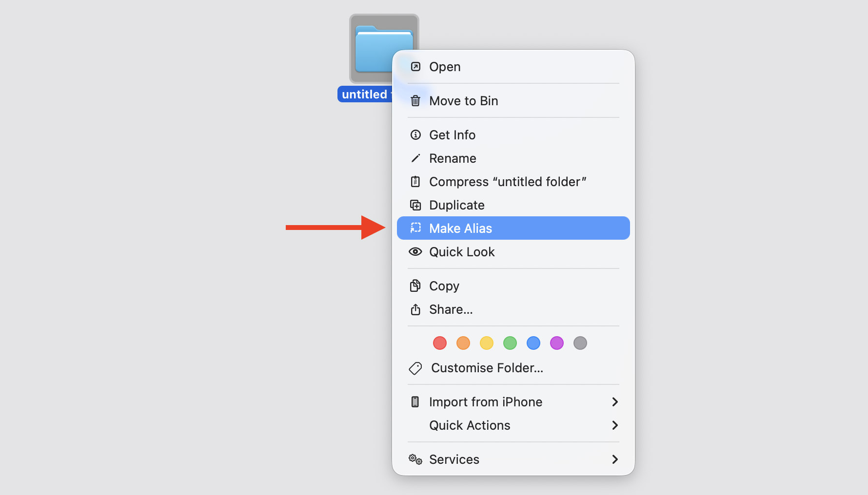Image resolution: width=868 pixels, height=495 pixels.
Task: Apply the blue tag colour
Action: pos(533,343)
